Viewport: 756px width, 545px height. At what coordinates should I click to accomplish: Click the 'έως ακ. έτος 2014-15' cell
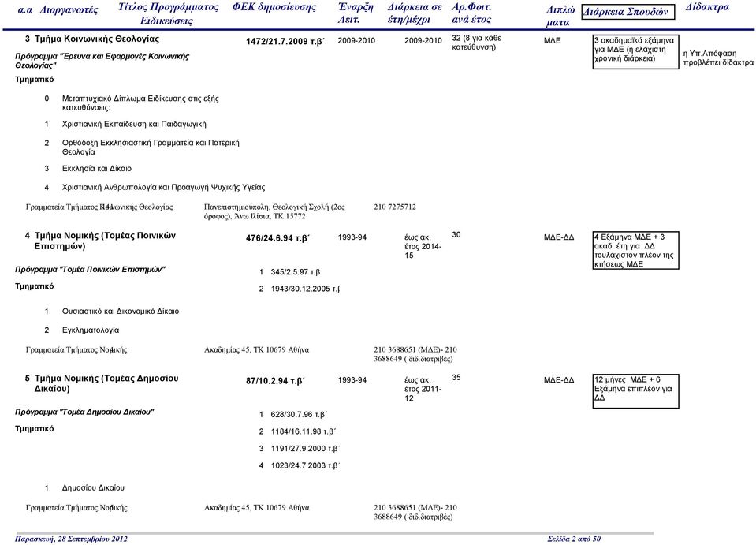[423, 246]
